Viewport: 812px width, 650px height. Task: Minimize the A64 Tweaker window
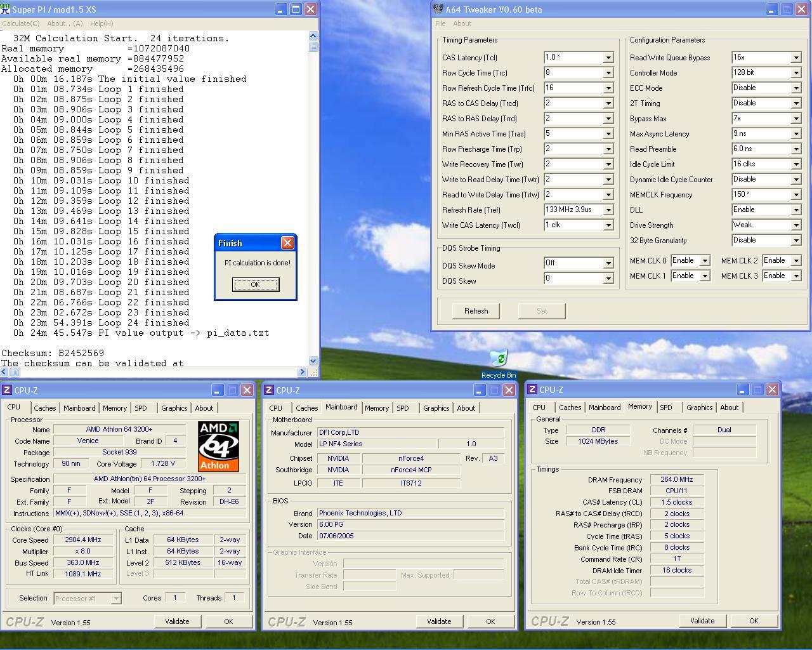pyautogui.click(x=772, y=9)
